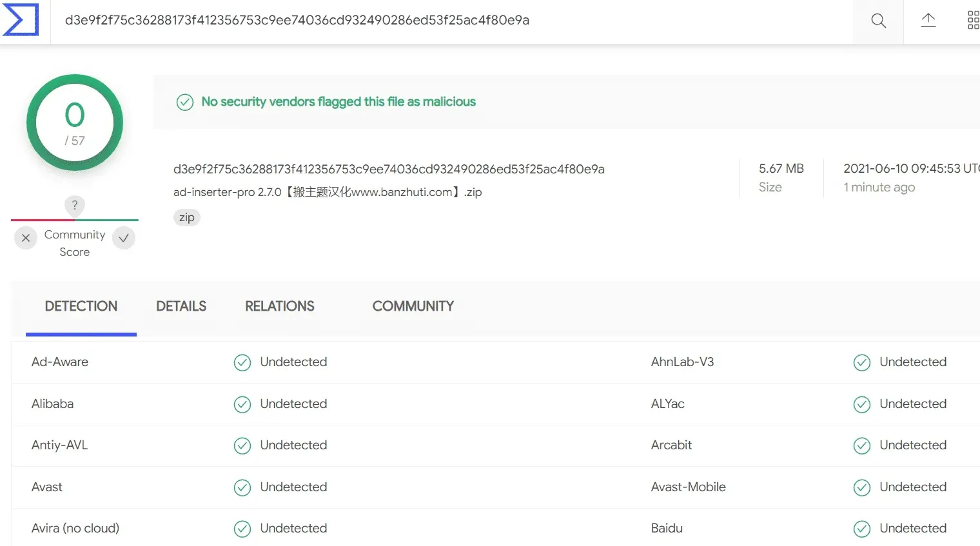Click the Baidu undetected check icon
The image size is (980, 546).
(862, 529)
